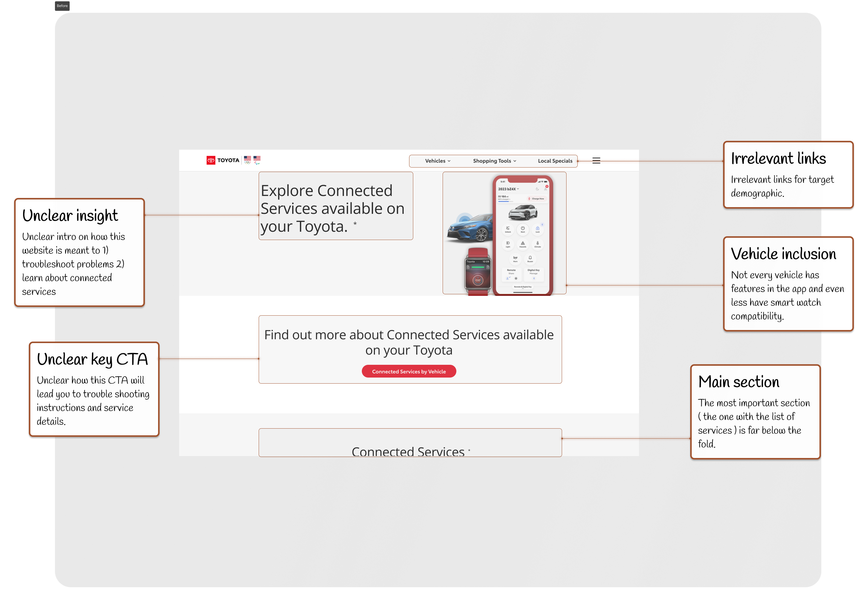The height and width of the screenshot is (600, 868).
Task: Click the red Toyota logo
Action: tap(210, 160)
